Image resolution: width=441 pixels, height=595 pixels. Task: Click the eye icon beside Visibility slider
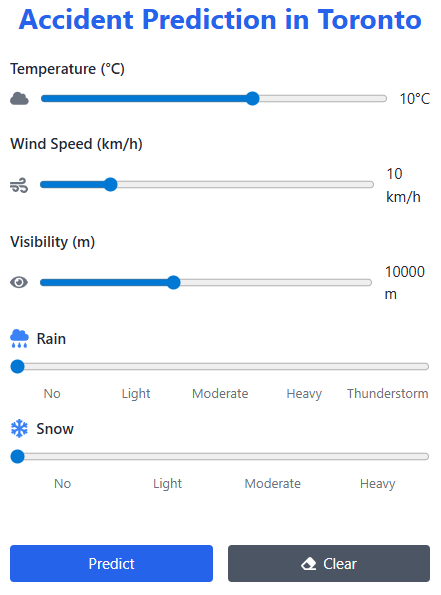(19, 282)
